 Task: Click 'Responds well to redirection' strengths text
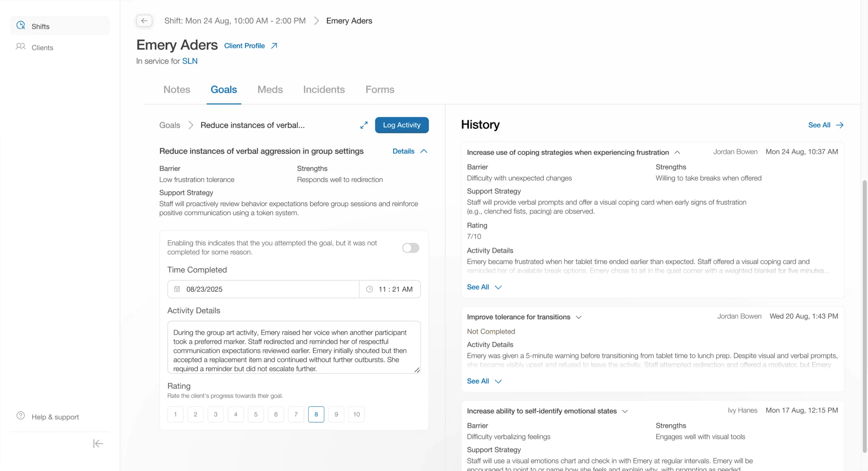click(340, 180)
